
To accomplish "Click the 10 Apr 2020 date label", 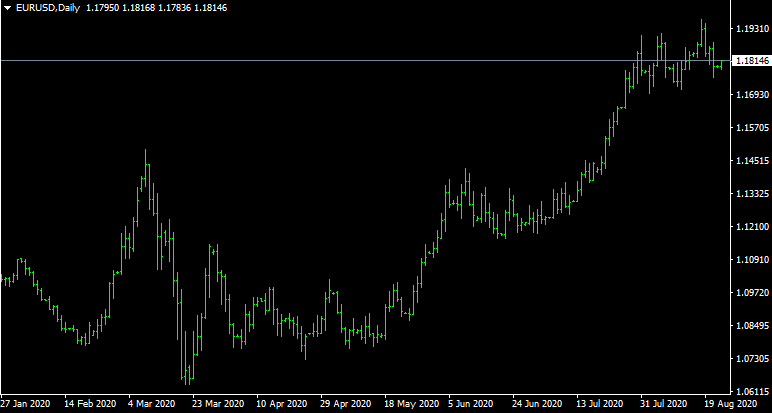I will click(282, 404).
